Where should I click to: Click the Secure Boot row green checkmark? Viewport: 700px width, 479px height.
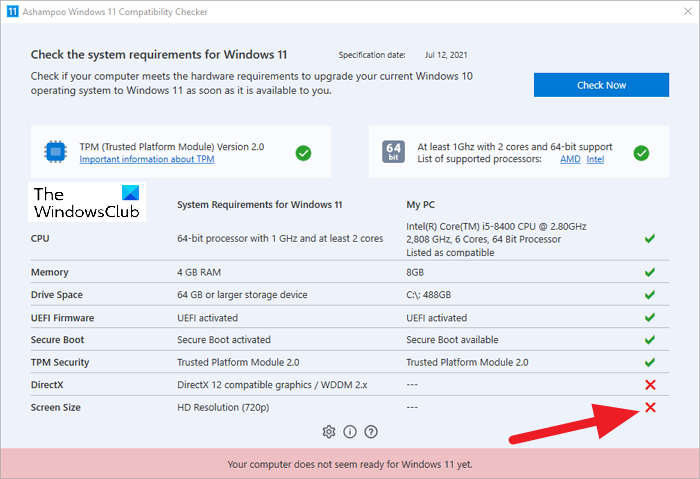pyautogui.click(x=650, y=340)
